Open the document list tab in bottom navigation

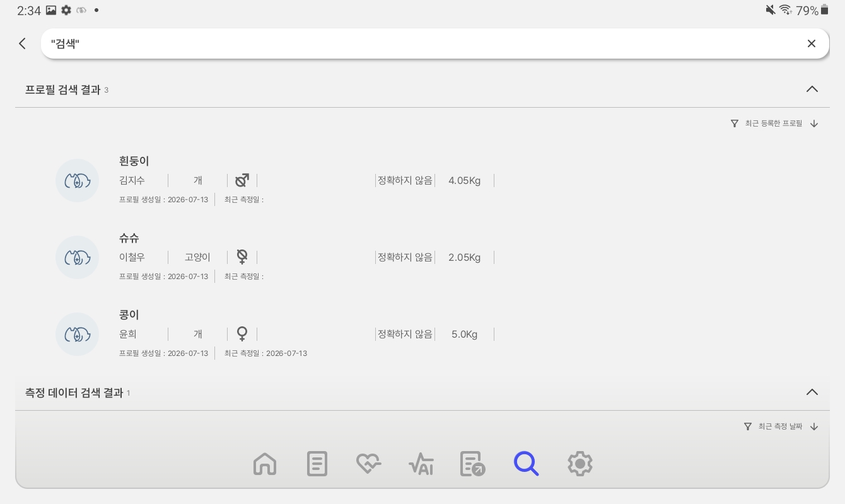coord(317,464)
